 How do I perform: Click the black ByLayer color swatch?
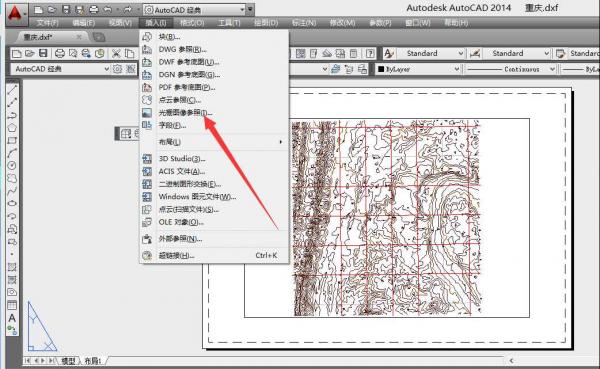[x=381, y=69]
